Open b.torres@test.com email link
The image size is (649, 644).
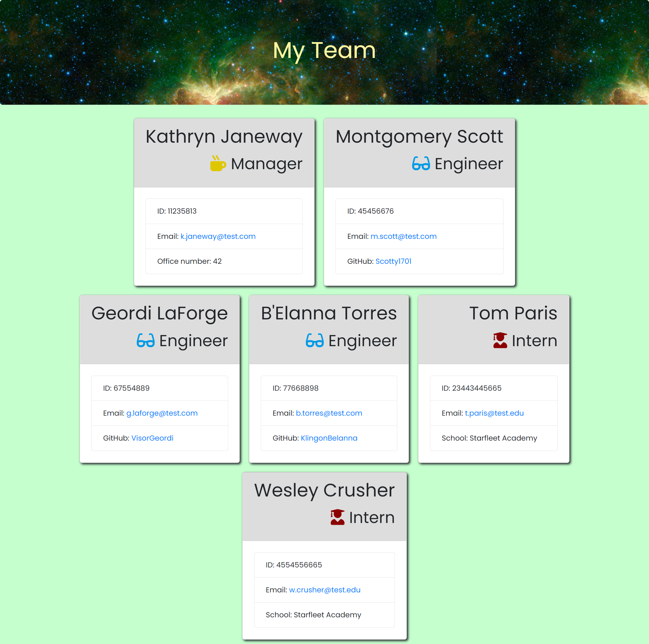point(328,413)
